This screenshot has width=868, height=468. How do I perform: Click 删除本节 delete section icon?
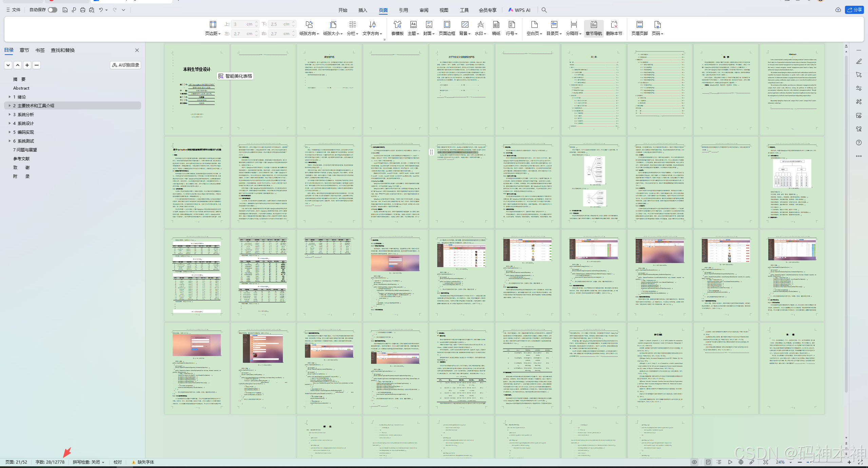click(x=614, y=28)
